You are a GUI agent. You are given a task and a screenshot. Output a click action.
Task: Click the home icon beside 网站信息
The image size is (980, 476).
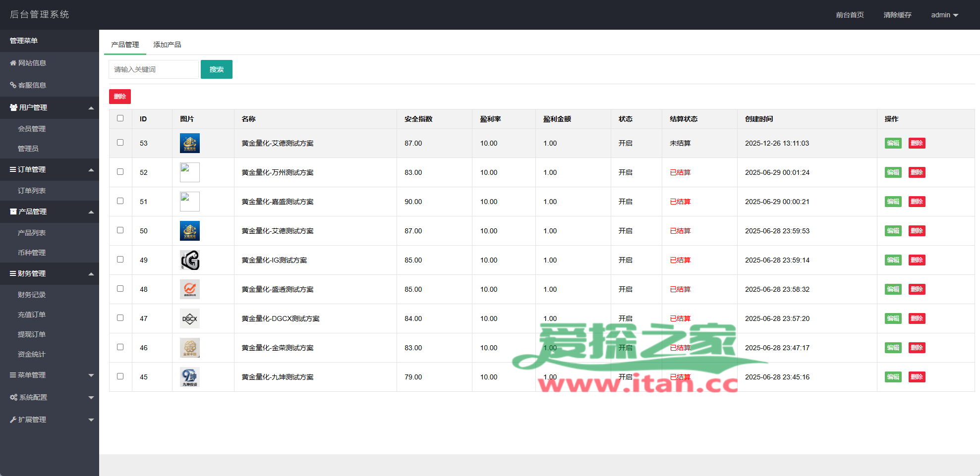click(x=13, y=63)
